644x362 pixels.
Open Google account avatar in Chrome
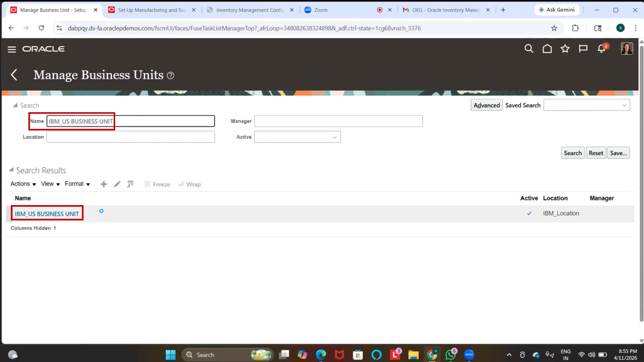tap(620, 28)
